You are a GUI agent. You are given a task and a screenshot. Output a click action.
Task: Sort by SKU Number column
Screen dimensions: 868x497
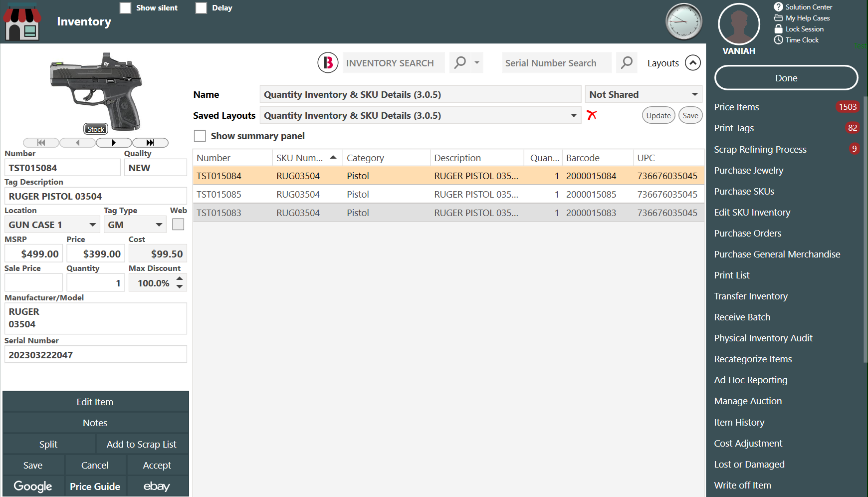coord(307,158)
